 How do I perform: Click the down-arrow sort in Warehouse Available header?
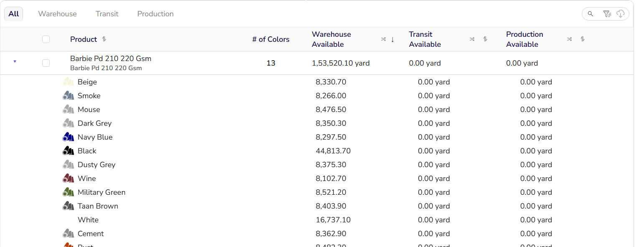(392, 39)
